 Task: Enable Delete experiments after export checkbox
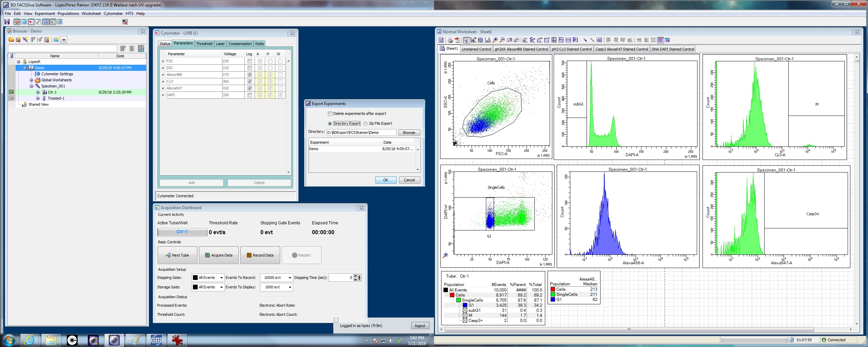pyautogui.click(x=330, y=114)
